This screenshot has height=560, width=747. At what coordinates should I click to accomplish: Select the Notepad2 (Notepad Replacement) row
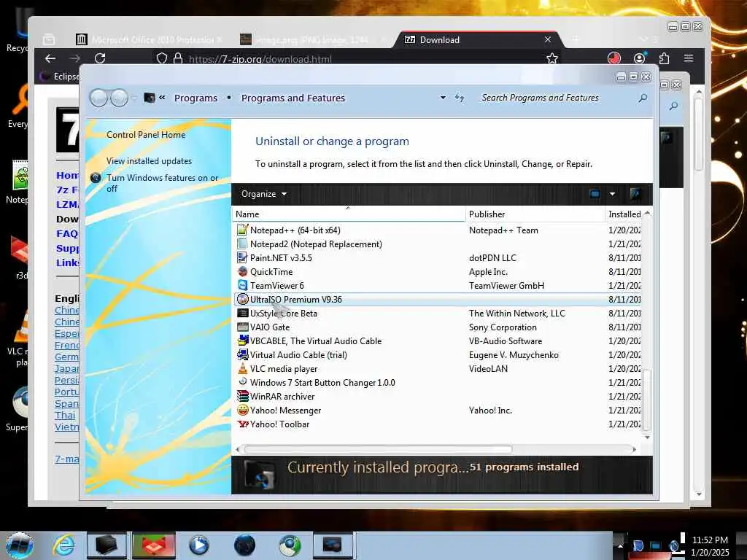[438, 244]
